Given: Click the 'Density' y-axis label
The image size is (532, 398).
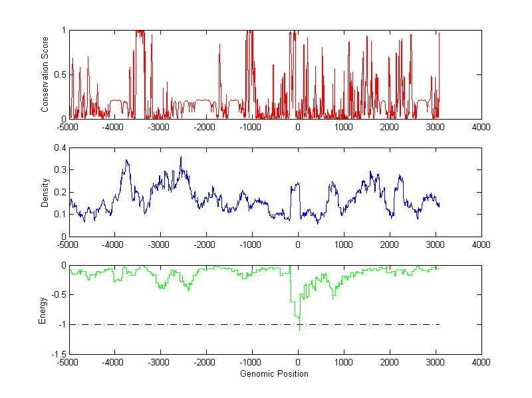Looking at the screenshot, I should point(45,192).
